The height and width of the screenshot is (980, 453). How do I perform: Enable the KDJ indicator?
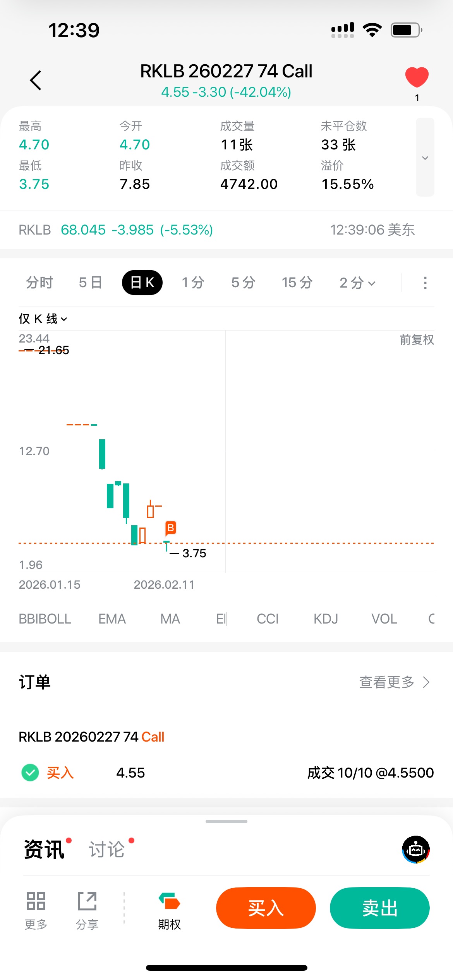[326, 619]
